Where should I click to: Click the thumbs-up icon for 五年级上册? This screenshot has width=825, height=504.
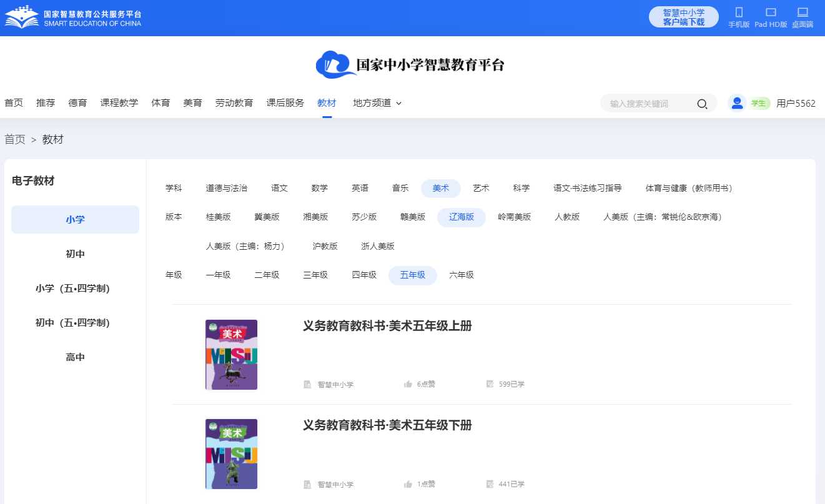pyautogui.click(x=408, y=384)
